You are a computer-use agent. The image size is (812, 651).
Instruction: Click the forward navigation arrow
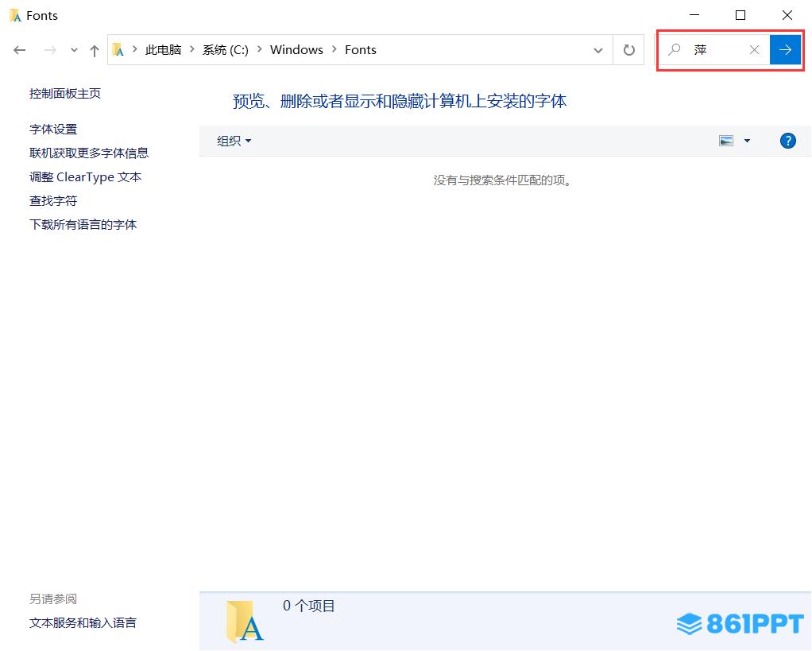click(x=50, y=50)
